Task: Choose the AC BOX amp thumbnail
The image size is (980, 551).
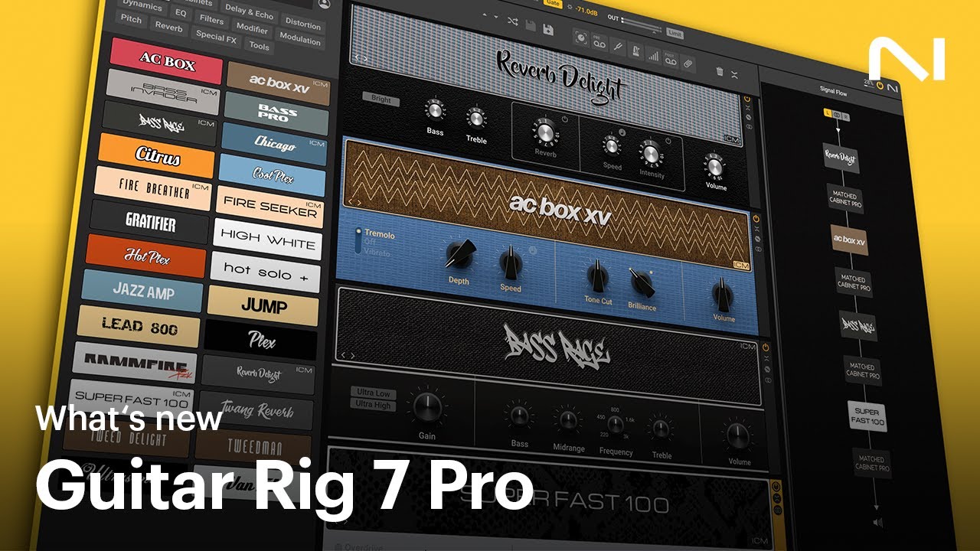Action: (166, 60)
